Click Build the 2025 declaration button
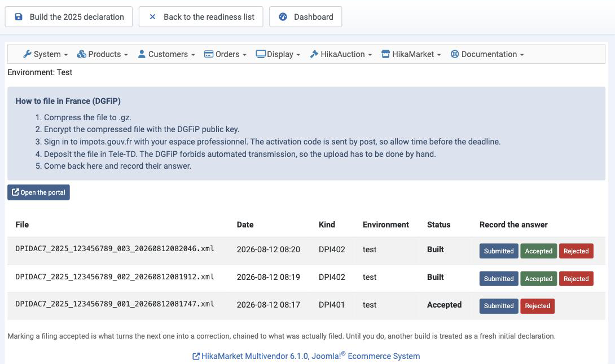615x364 pixels. pyautogui.click(x=69, y=17)
